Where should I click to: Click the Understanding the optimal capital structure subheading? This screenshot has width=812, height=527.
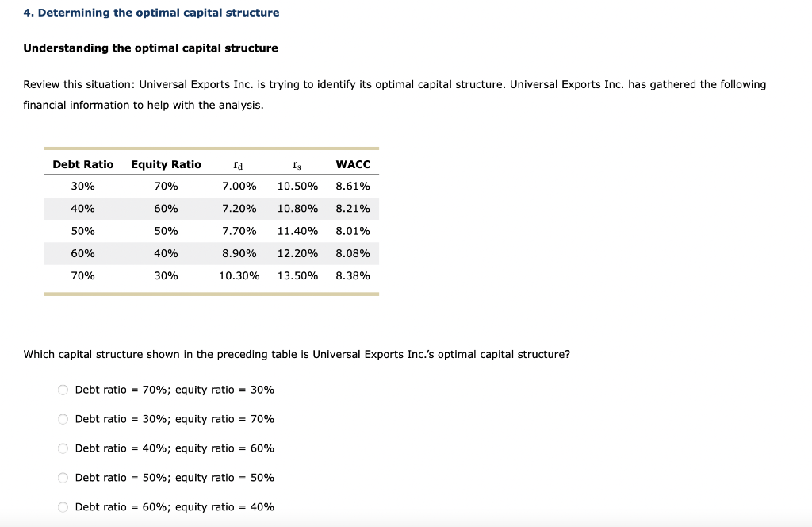pos(151,48)
